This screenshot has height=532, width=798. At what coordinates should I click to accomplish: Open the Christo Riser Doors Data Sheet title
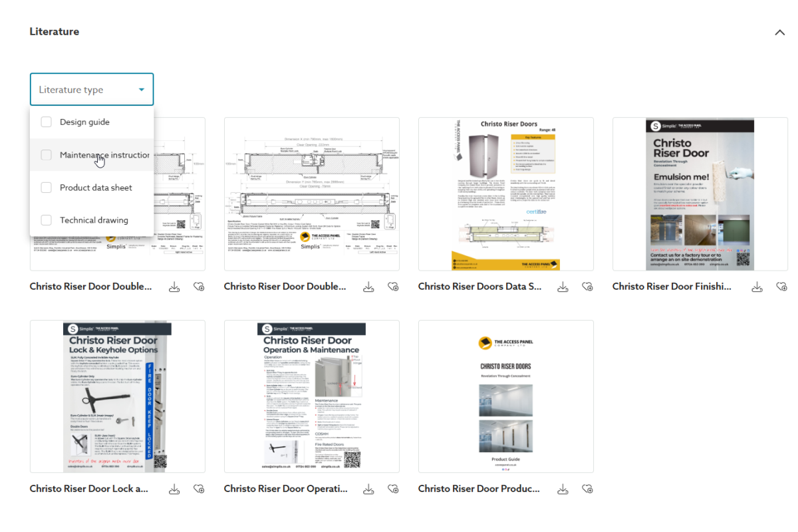click(479, 287)
